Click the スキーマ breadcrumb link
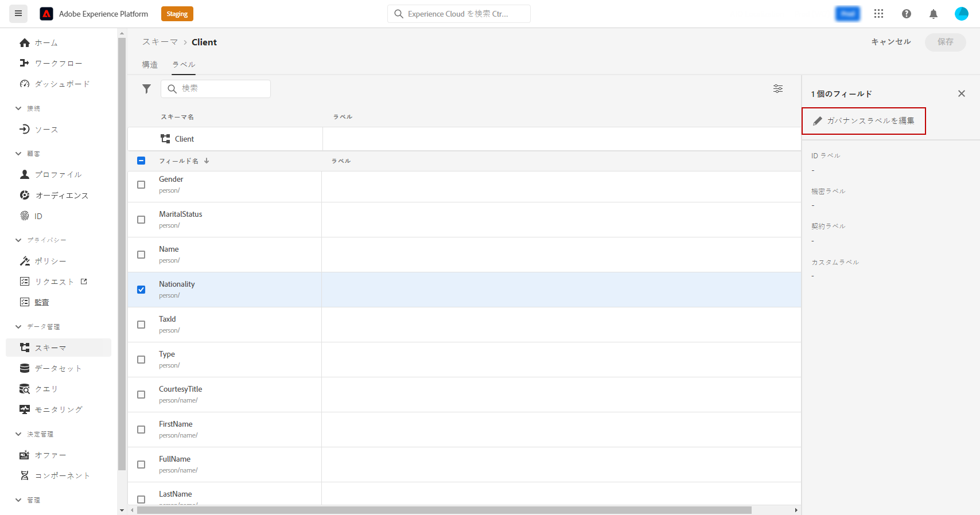 pyautogui.click(x=160, y=42)
